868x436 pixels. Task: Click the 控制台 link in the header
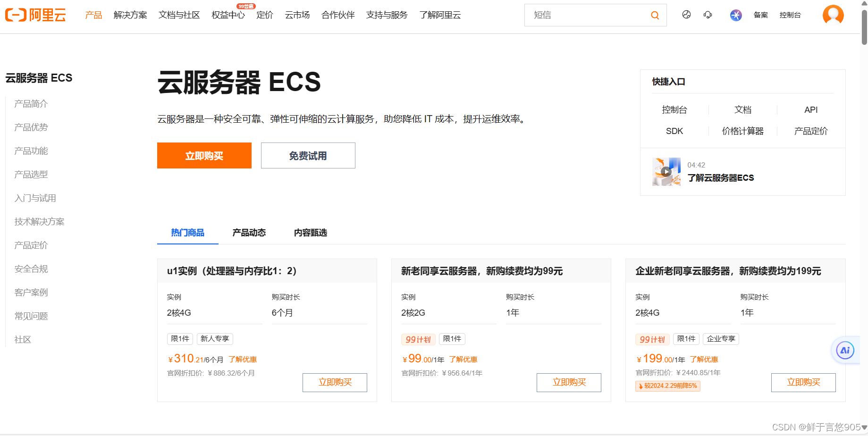(790, 15)
